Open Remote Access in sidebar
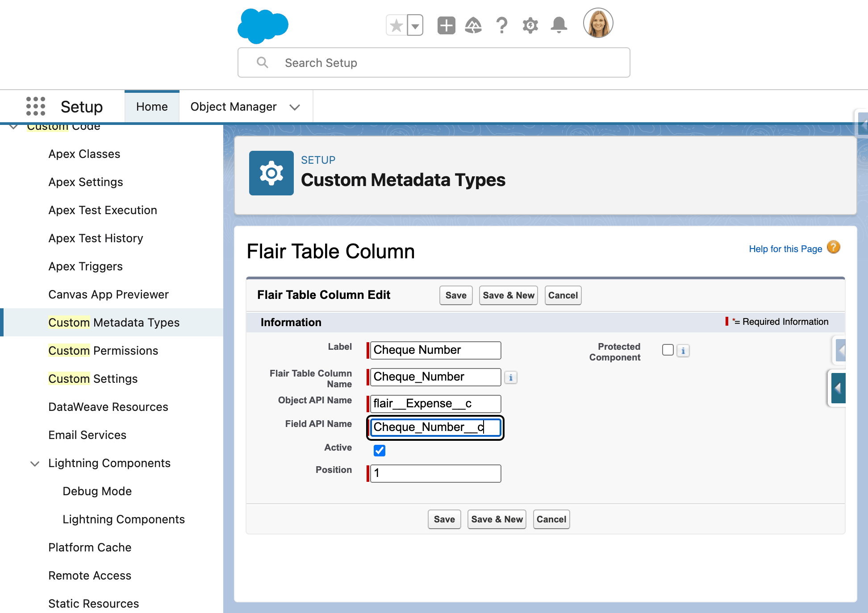The height and width of the screenshot is (613, 868). [x=90, y=576]
